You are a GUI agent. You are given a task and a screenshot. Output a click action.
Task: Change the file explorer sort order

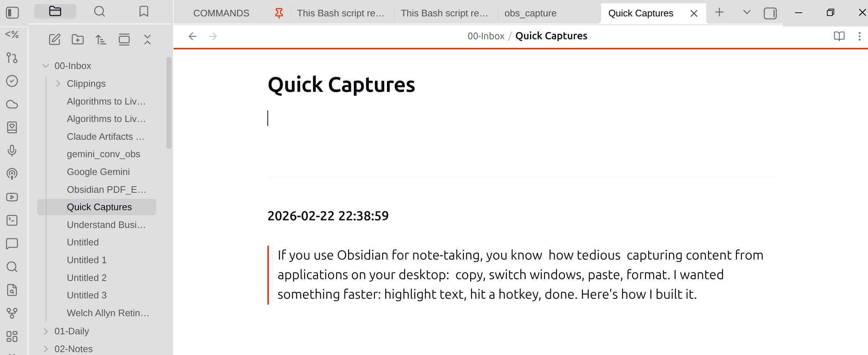101,40
